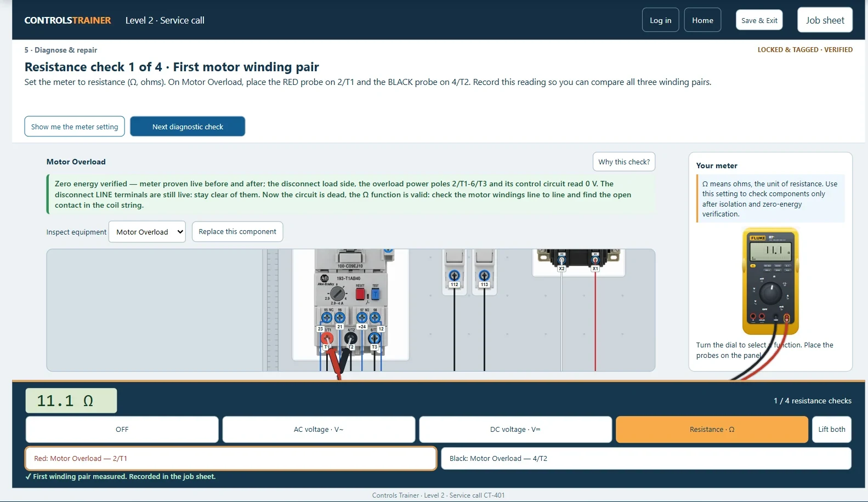Select the 6/T3 terminal screw

[x=375, y=338]
